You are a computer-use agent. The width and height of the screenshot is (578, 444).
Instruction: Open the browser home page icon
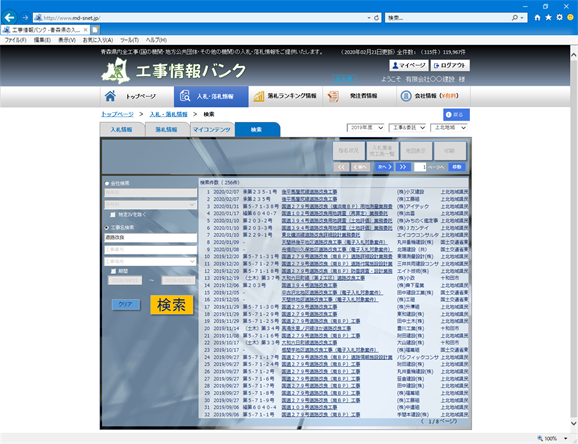tap(537, 17)
